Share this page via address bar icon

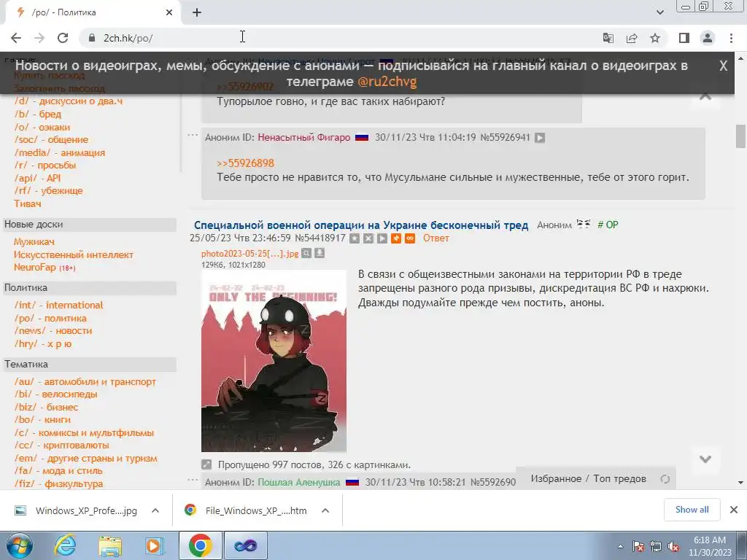coord(632,38)
